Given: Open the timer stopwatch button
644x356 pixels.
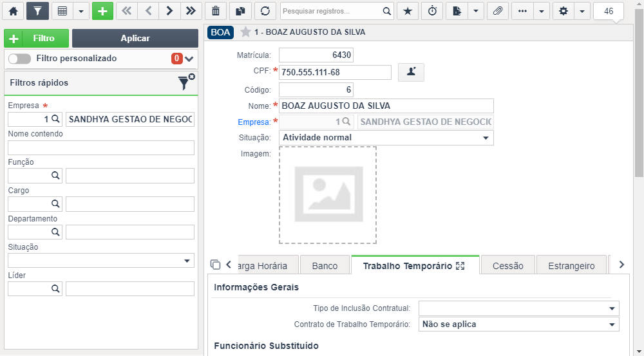Looking at the screenshot, I should [x=433, y=11].
